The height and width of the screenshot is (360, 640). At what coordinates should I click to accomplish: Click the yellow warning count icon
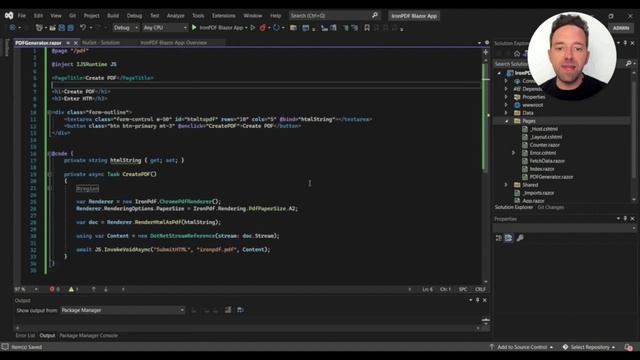(71, 289)
